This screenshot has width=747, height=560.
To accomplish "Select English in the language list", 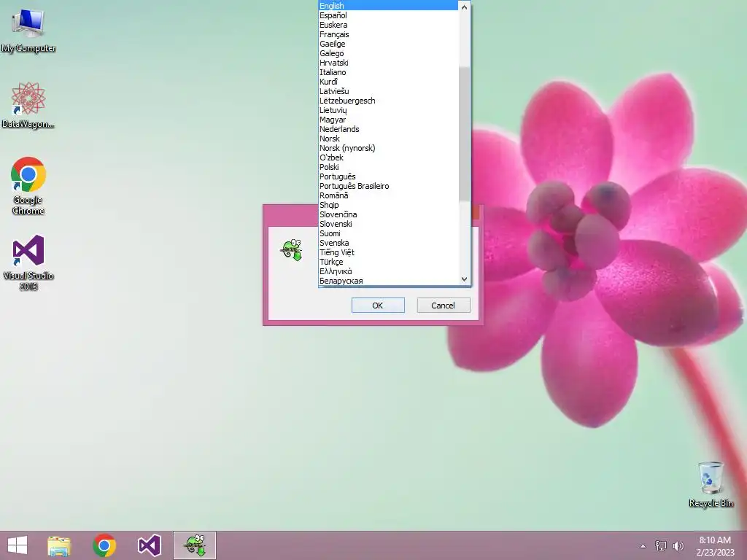I will (388, 6).
